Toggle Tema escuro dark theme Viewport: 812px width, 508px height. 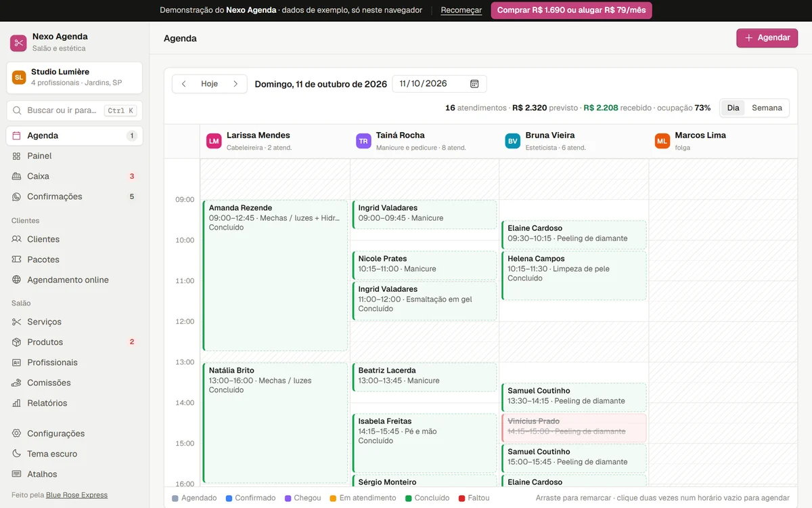(74, 454)
